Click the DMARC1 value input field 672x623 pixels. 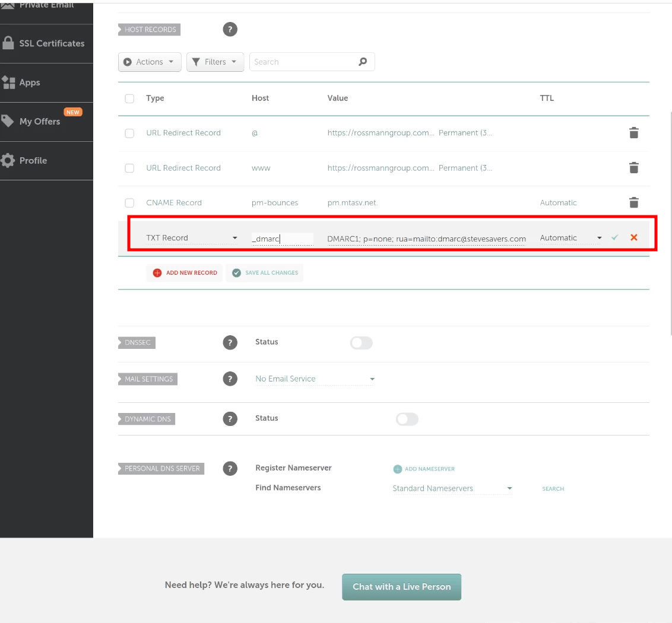(426, 239)
